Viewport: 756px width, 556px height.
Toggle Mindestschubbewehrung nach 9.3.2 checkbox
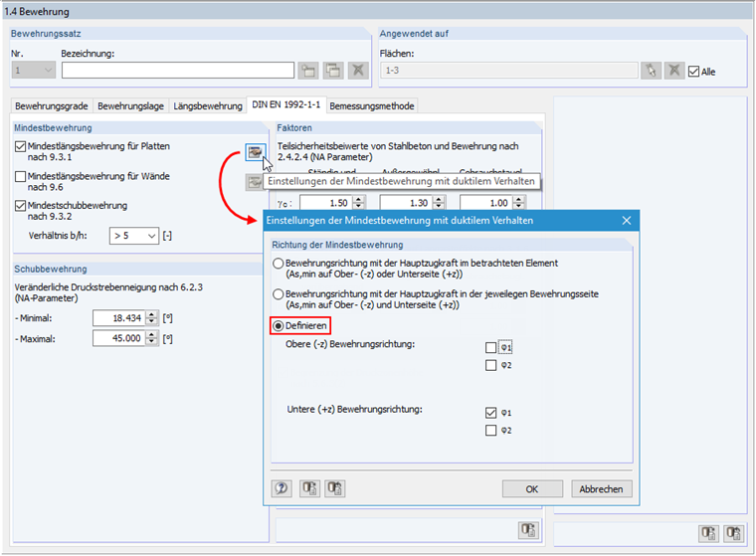(x=20, y=206)
